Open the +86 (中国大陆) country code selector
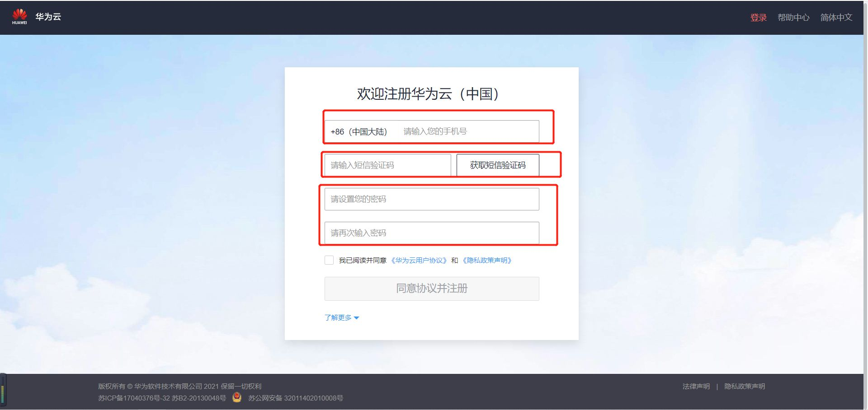The width and height of the screenshot is (868, 410). tap(359, 131)
